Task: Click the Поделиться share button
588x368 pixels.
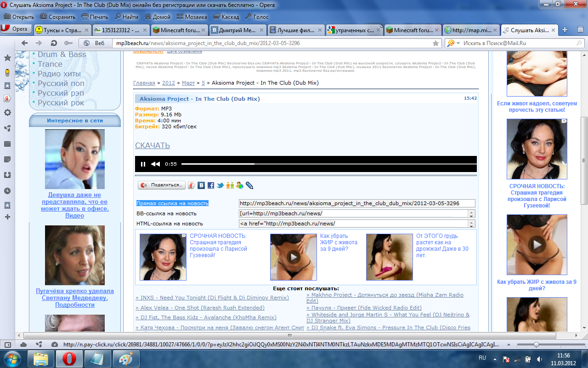Action: pos(162,185)
